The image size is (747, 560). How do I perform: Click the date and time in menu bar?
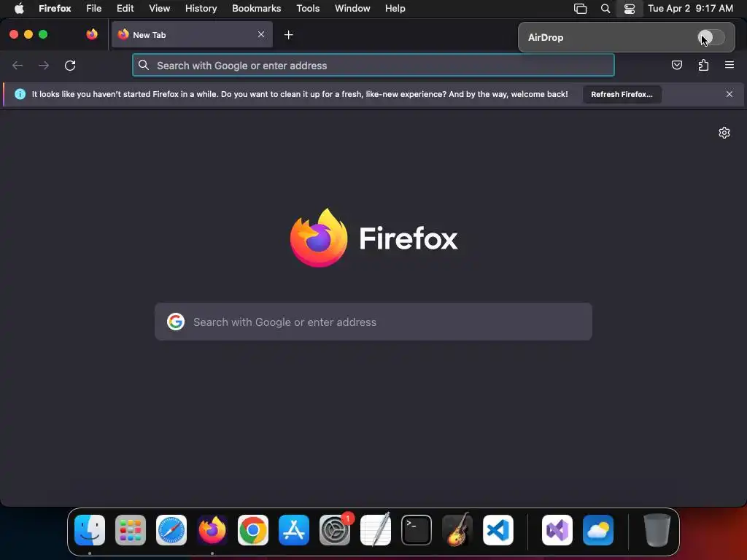690,9
